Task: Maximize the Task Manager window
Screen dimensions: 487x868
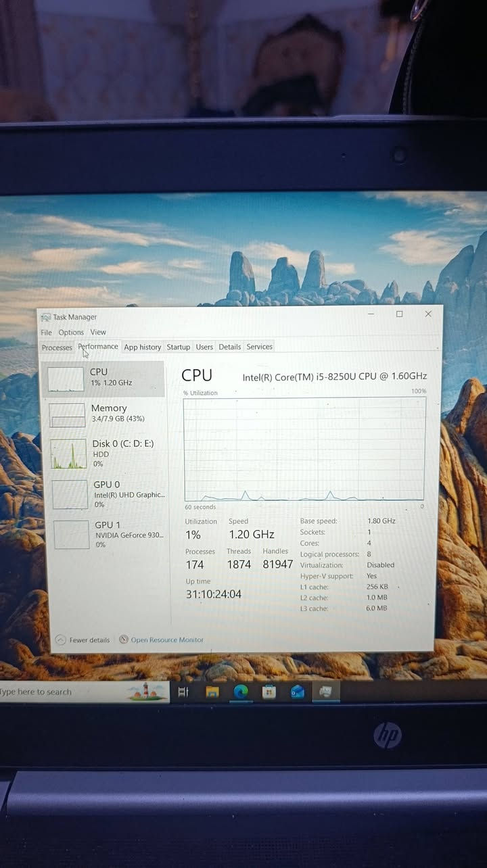Action: click(399, 314)
